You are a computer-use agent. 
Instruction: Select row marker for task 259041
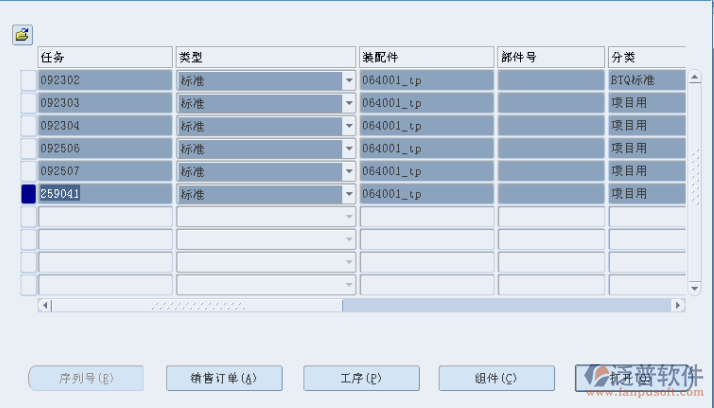tap(28, 194)
